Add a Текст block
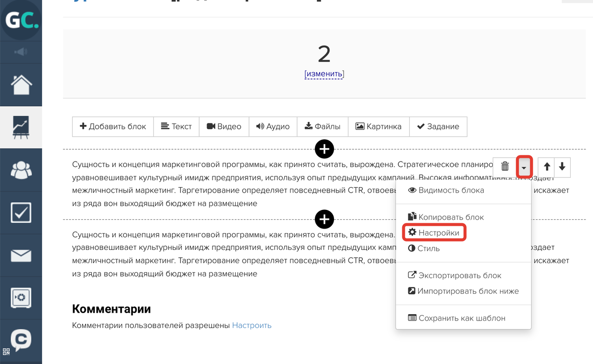The image size is (593, 364). [176, 126]
